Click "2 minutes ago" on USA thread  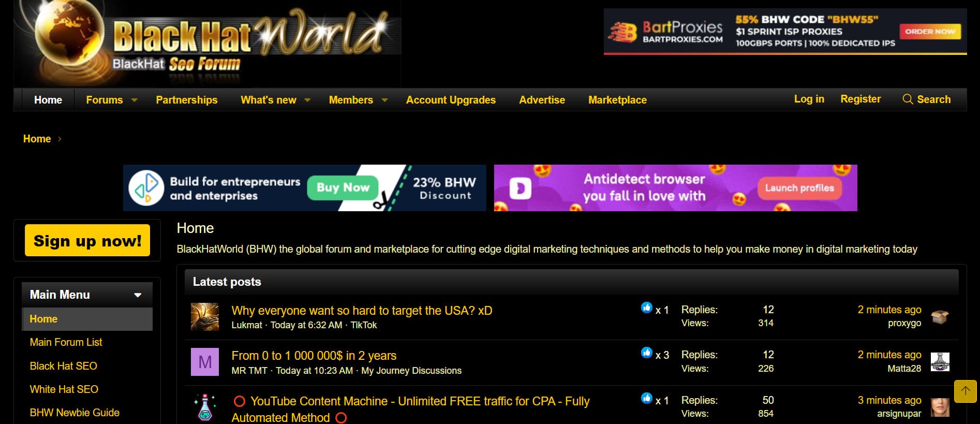coord(889,310)
